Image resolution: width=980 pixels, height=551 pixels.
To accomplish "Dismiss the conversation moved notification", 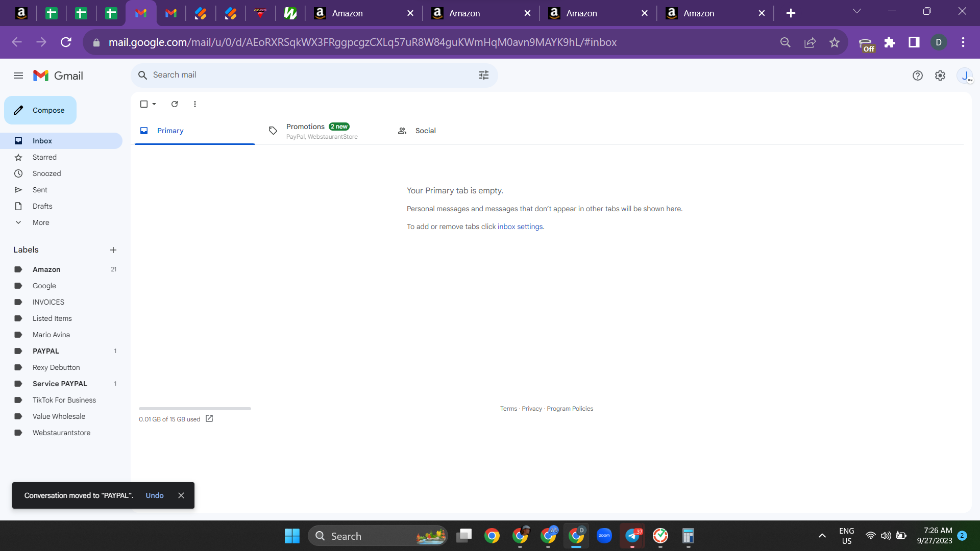I will (181, 495).
